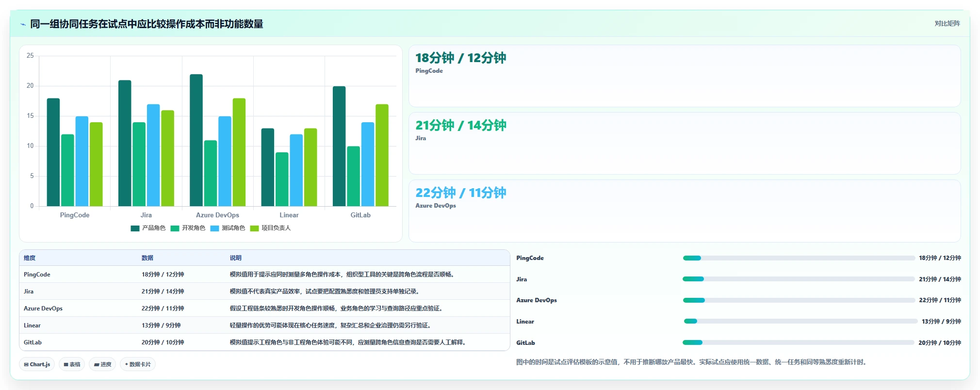Click the Azure DevOps label on the chart x-axis
This screenshot has height=390, width=980.
coord(217,215)
